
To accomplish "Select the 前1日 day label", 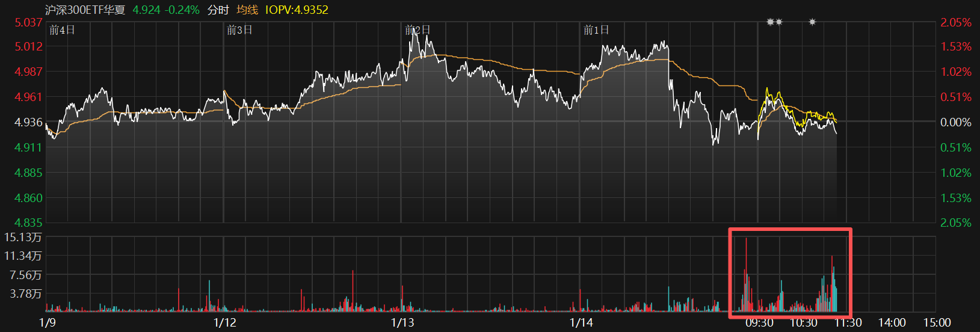I will 596,30.
